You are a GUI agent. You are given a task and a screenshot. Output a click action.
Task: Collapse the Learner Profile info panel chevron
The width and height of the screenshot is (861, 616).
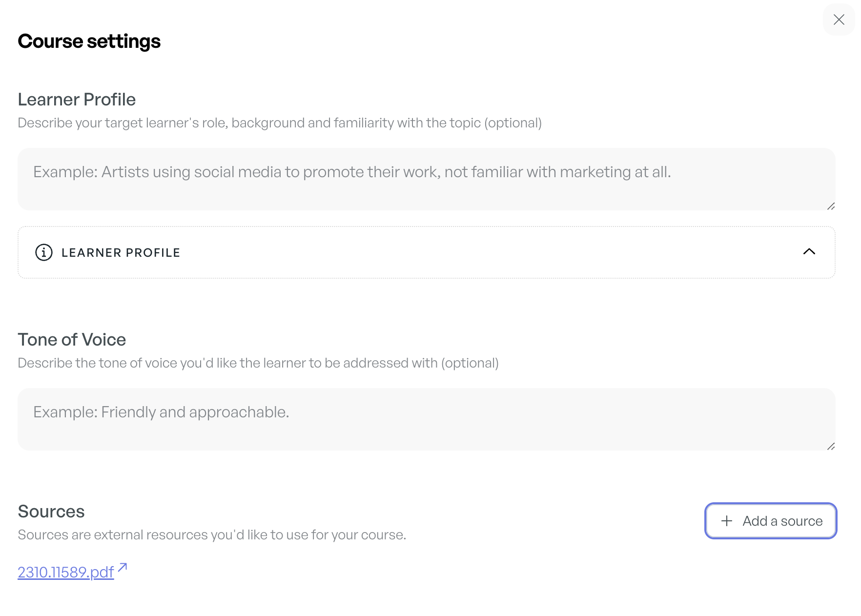[809, 251]
